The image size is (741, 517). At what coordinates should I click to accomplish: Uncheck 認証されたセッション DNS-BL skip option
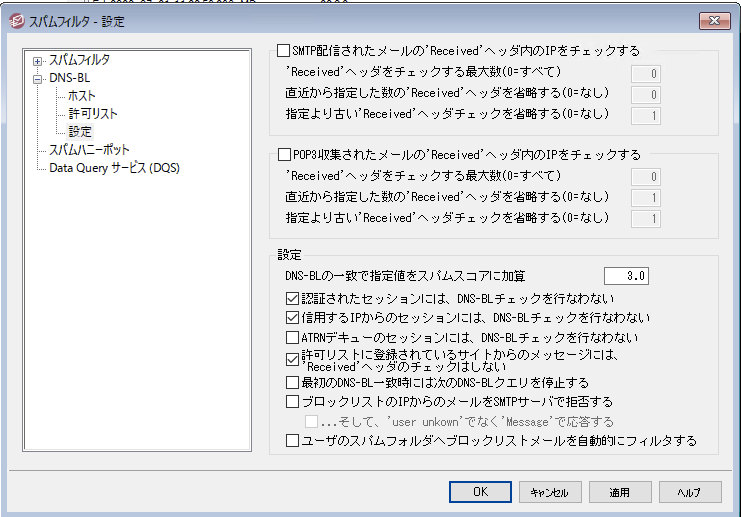pos(292,299)
